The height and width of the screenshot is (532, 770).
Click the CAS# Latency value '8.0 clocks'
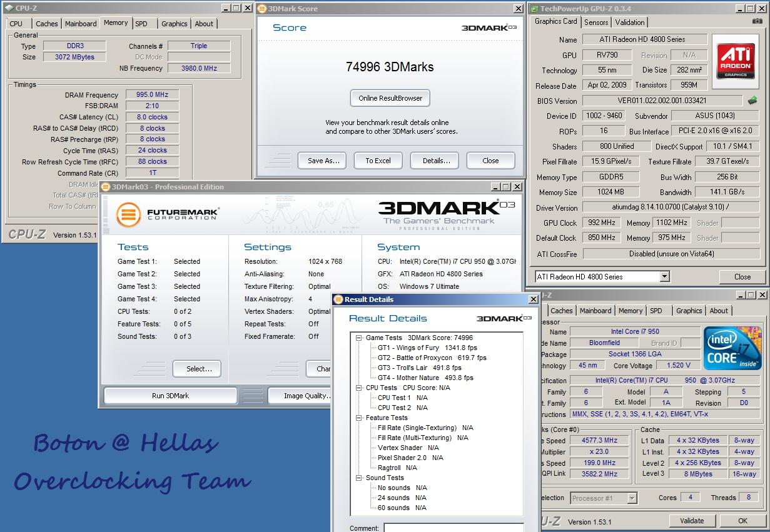[152, 117]
